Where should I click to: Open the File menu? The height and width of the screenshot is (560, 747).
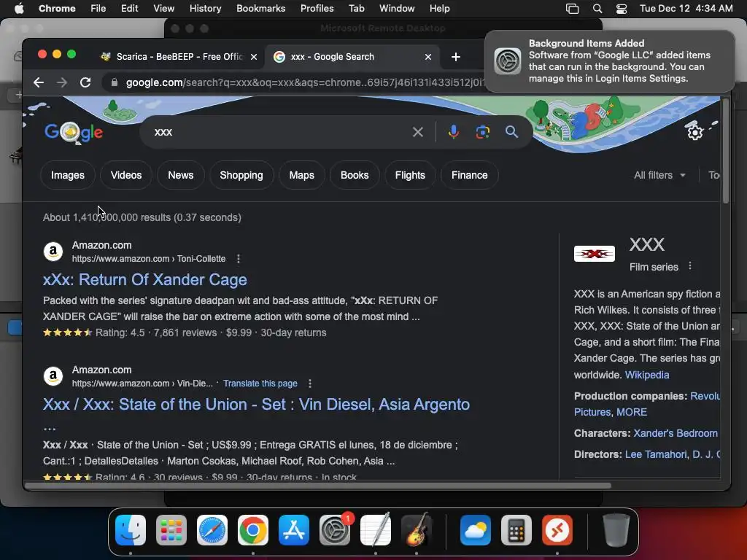click(x=98, y=9)
